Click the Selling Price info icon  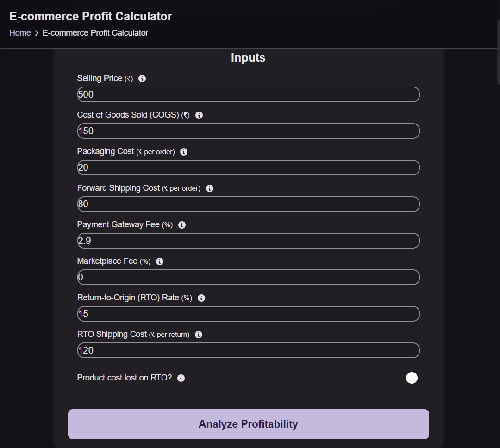coord(142,79)
